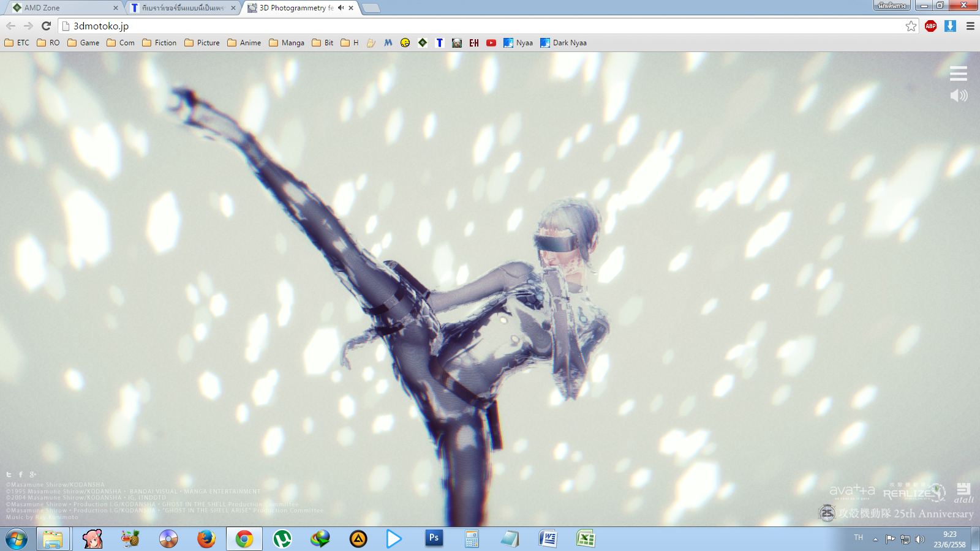Reload the current page

point(46,26)
